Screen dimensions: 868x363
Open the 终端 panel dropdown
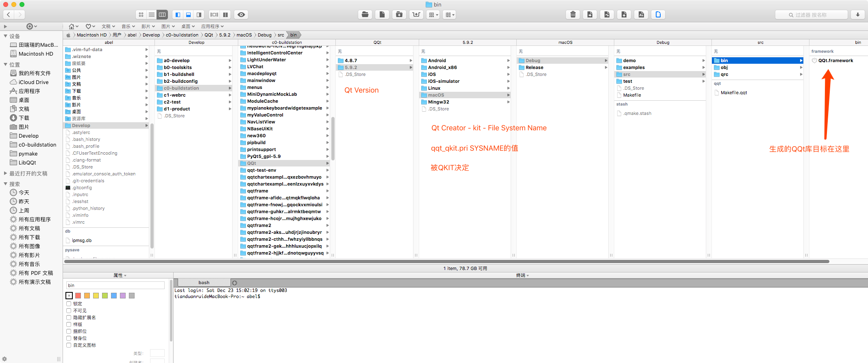(522, 275)
